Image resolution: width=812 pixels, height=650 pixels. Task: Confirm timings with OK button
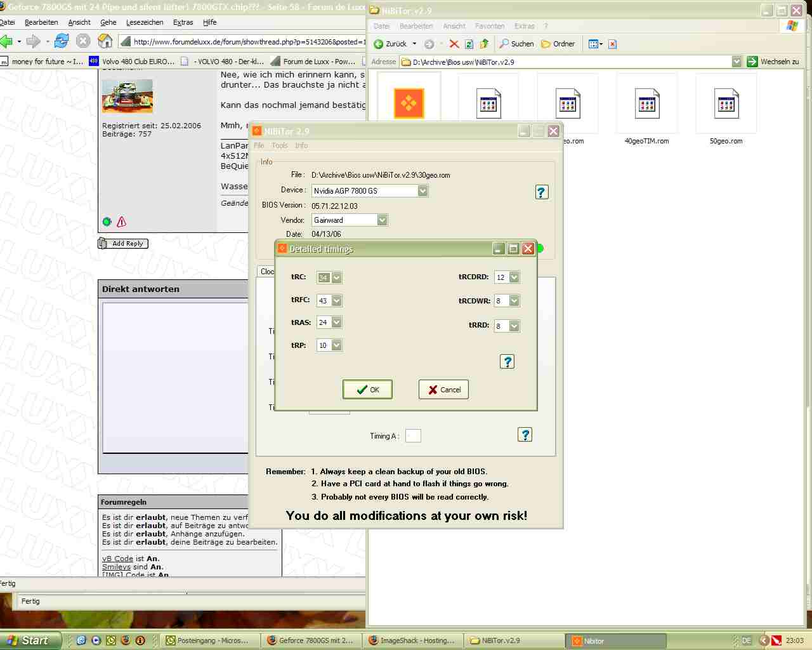click(367, 390)
